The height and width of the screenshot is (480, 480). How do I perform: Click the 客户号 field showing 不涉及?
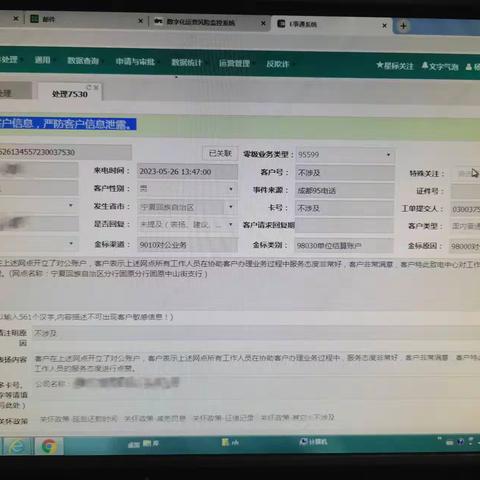coord(345,173)
